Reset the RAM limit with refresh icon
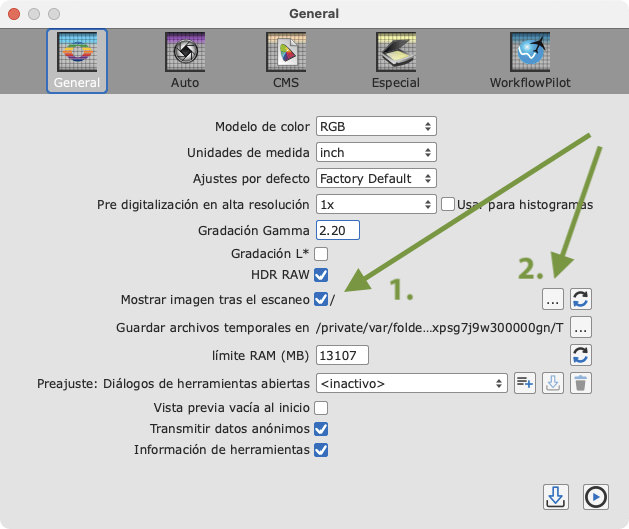Viewport: 629px width, 529px height. click(x=581, y=354)
